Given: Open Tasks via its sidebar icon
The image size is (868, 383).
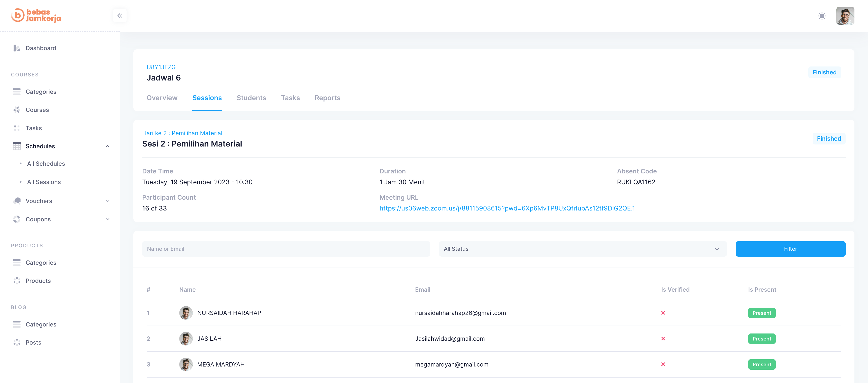Looking at the screenshot, I should [17, 128].
